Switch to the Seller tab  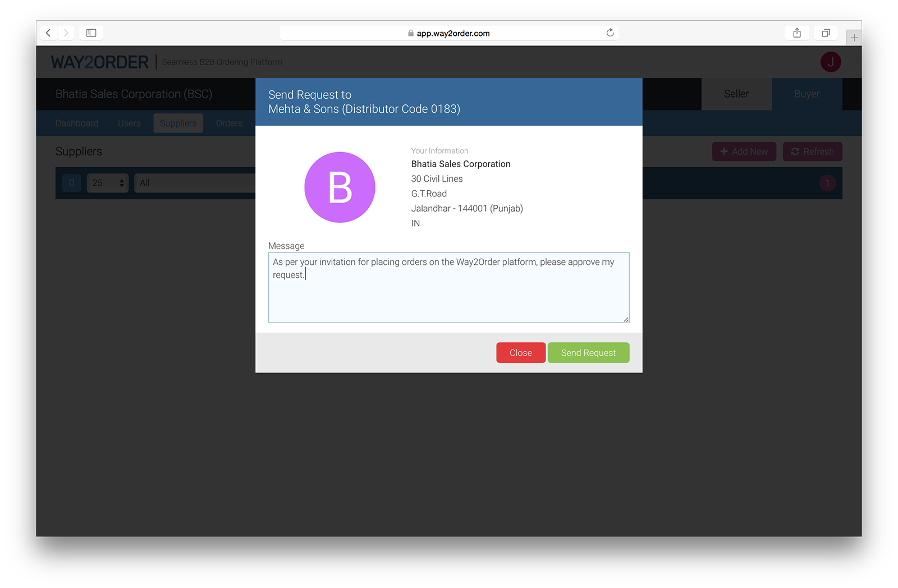736,94
